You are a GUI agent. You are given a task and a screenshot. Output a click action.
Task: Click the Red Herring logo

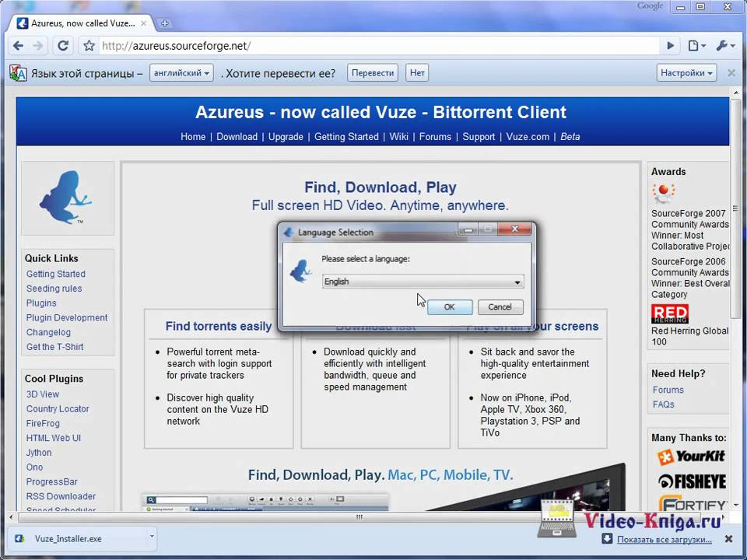point(670,313)
